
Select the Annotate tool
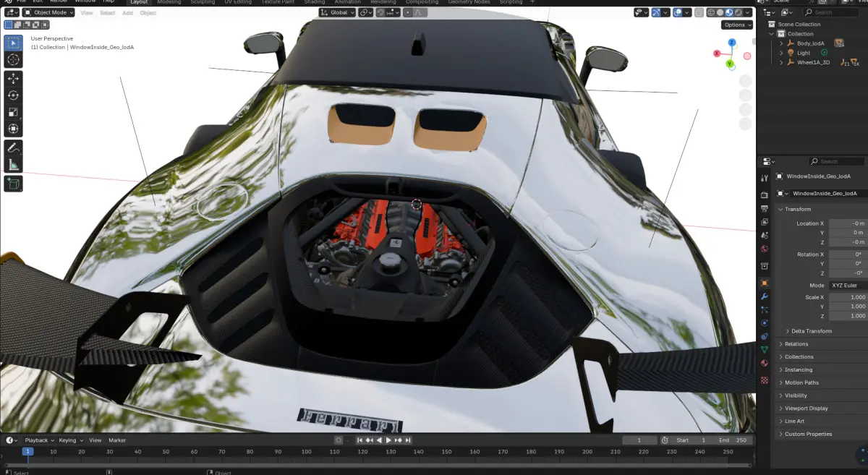[13, 147]
